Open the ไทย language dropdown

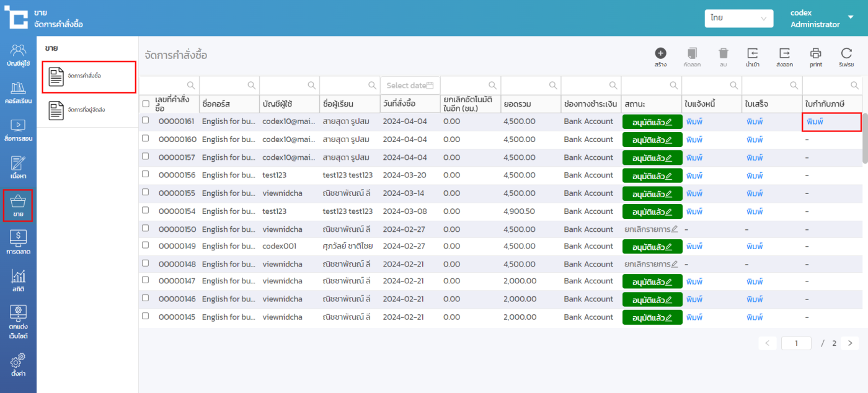tap(738, 19)
